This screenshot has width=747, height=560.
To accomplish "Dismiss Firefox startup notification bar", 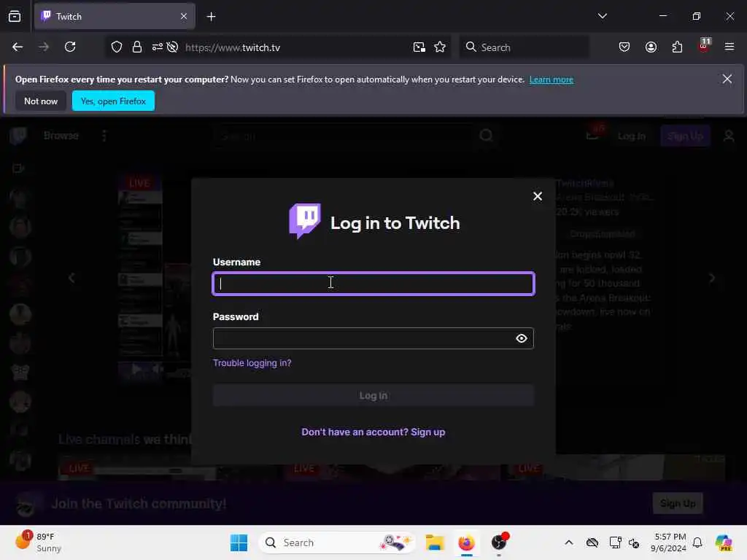I will pos(727,79).
